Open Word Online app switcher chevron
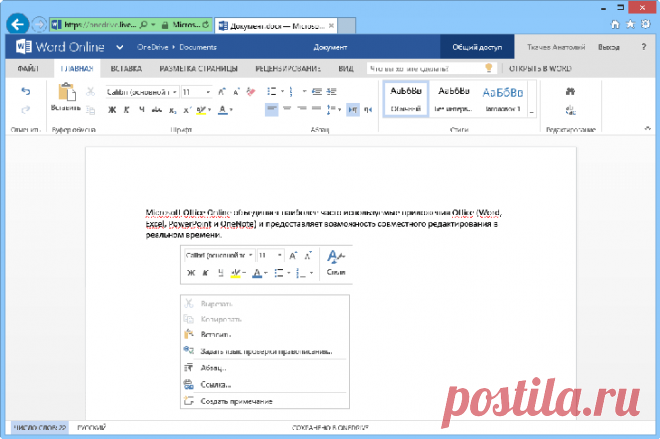 click(120, 47)
